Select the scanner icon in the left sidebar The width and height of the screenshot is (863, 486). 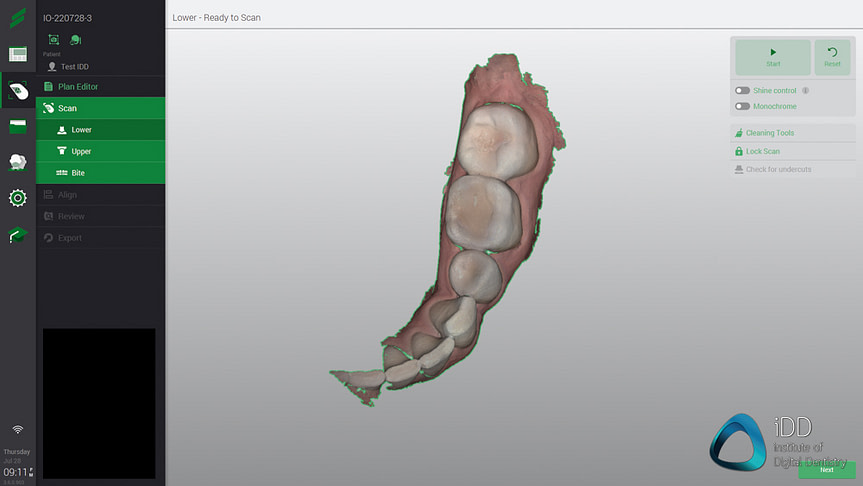17,91
